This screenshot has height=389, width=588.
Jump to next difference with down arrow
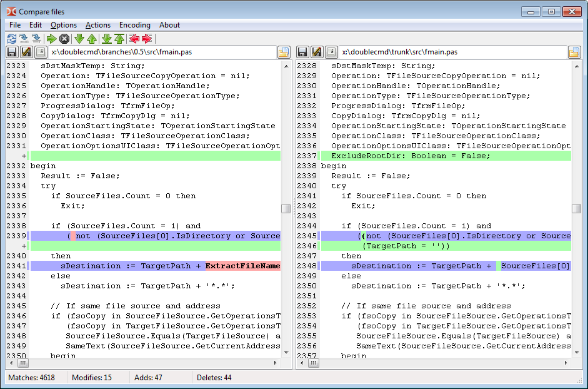79,39
